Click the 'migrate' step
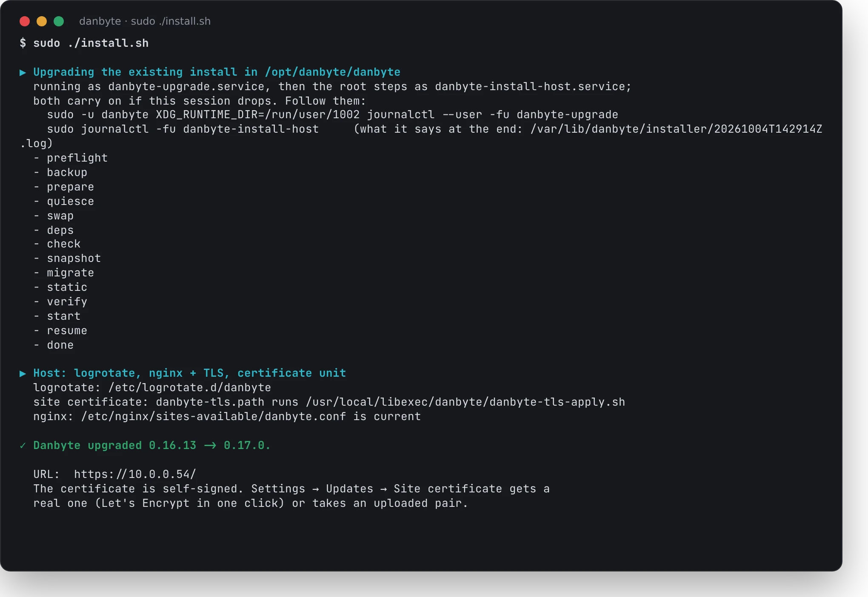 coord(70,273)
